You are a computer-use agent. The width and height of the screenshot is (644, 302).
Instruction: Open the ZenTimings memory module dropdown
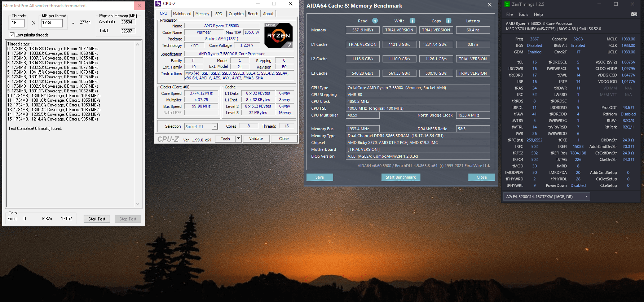[x=547, y=197]
